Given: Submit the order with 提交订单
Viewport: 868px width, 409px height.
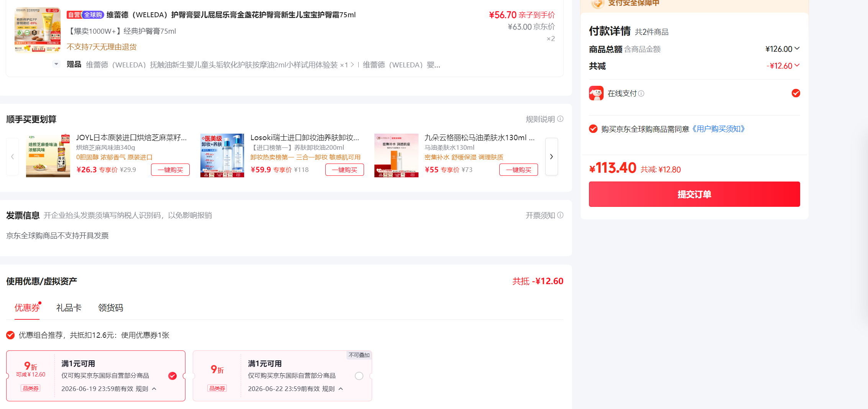Looking at the screenshot, I should tap(694, 194).
